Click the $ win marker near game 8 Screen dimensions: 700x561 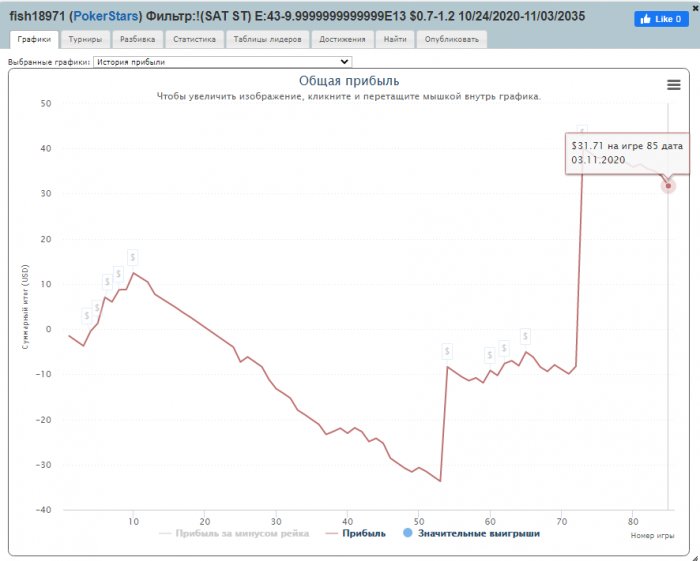118,274
